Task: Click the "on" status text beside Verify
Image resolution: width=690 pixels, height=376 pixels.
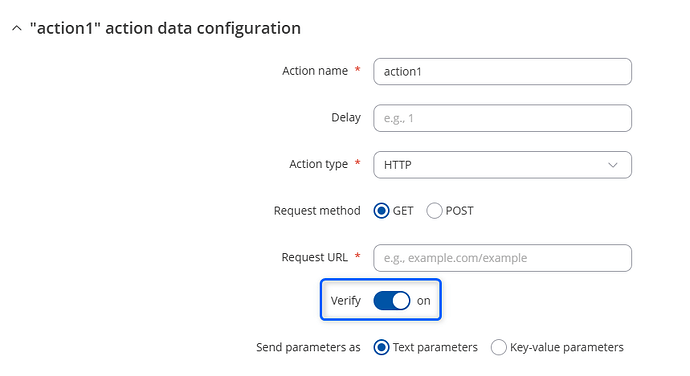Action: coord(424,301)
